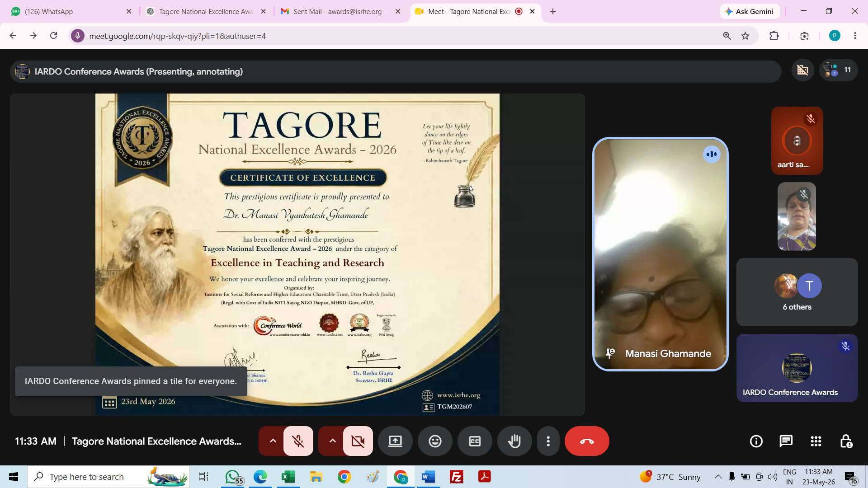868x488 pixels.
Task: Open FileZilla from the taskbar
Action: pyautogui.click(x=456, y=477)
